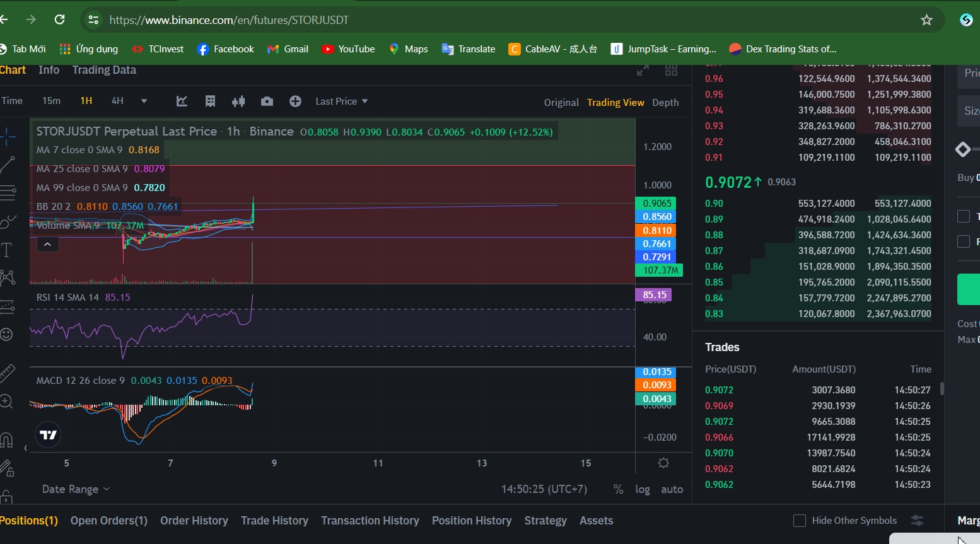Open the Gmail bookmark
980x544 pixels.
pos(288,49)
